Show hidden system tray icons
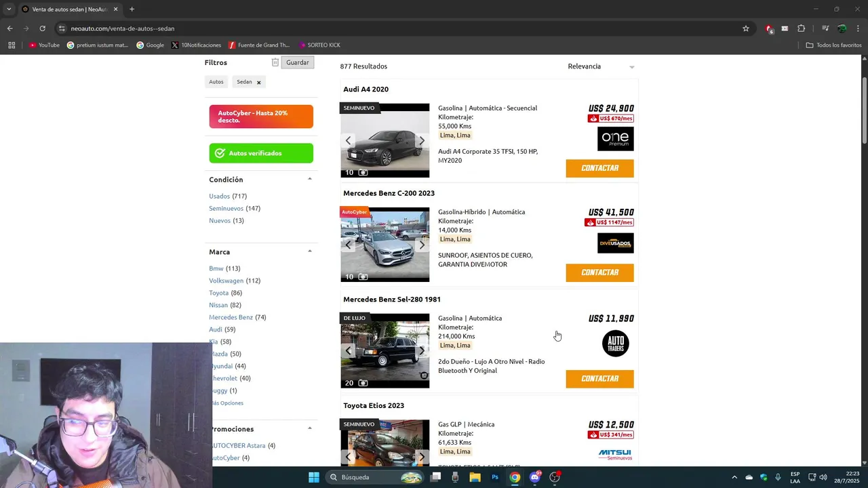The width and height of the screenshot is (868, 488). coord(734,477)
